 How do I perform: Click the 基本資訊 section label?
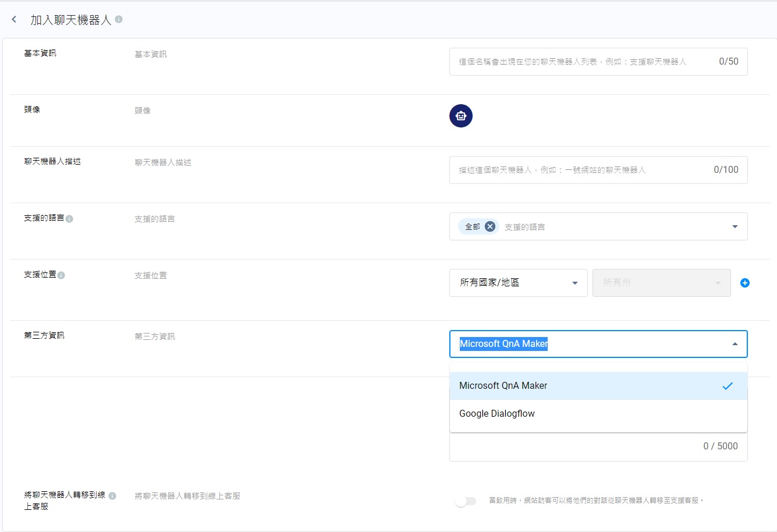click(40, 53)
